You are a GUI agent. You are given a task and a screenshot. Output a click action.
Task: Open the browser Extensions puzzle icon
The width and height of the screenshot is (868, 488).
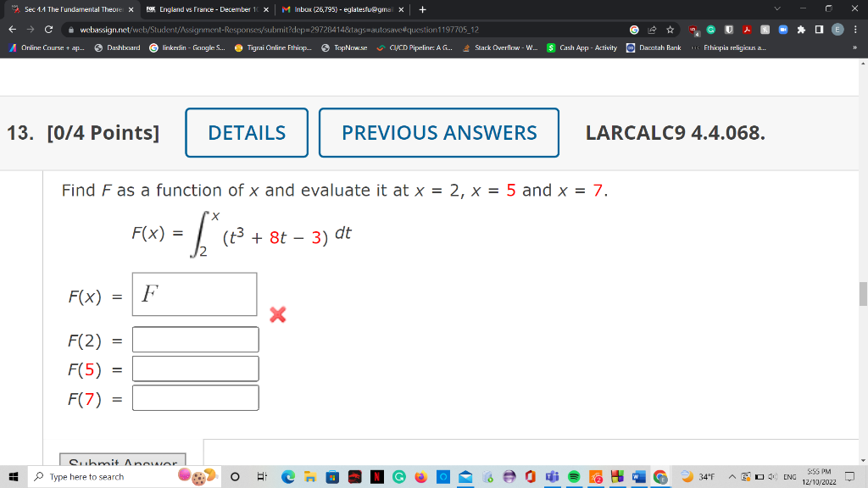click(x=801, y=28)
